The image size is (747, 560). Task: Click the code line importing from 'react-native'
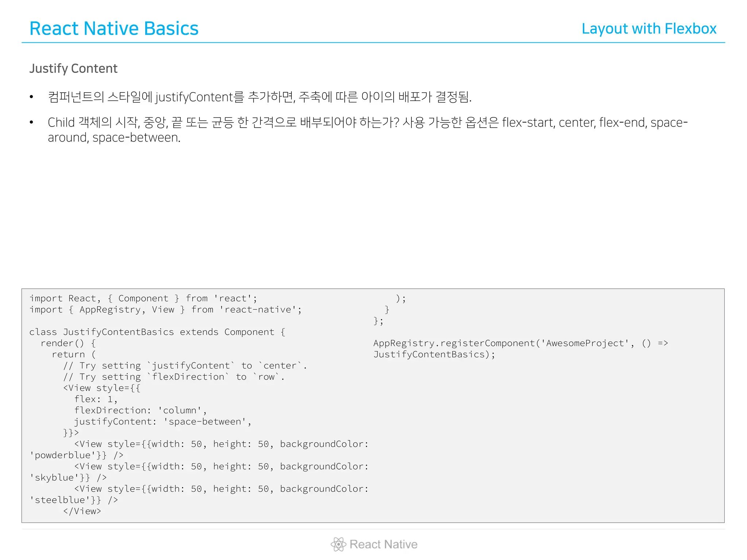(166, 310)
